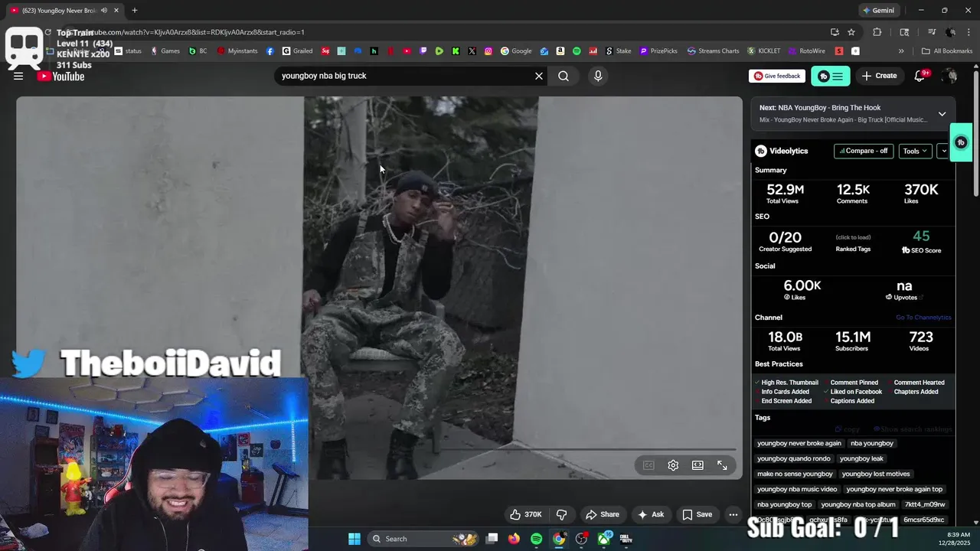Viewport: 980px width, 551px height.
Task: Open the Games bookmark
Action: pos(165,51)
